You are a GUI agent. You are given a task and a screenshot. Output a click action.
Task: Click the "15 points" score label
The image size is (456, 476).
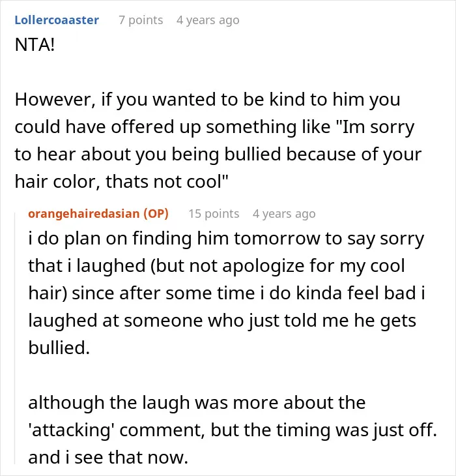[x=214, y=214]
